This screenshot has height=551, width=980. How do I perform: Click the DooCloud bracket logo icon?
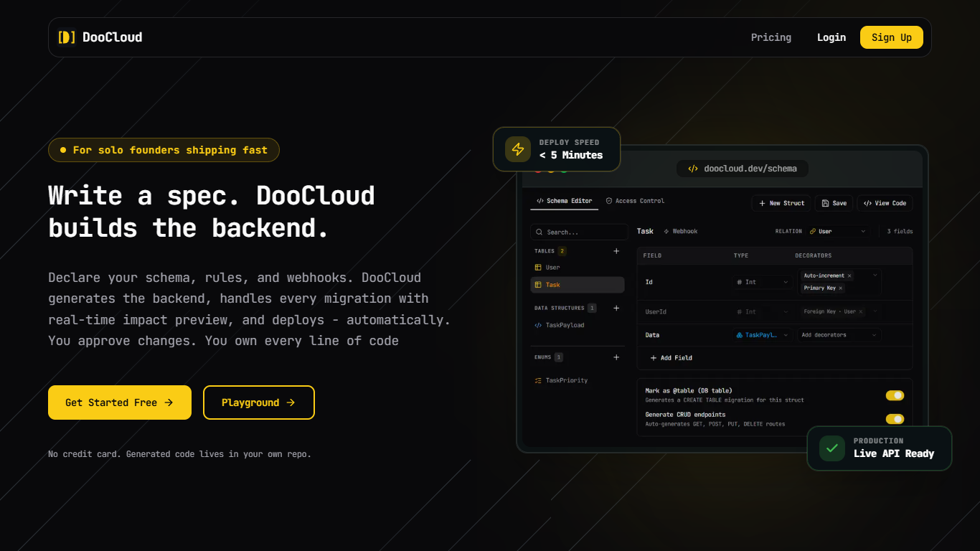point(67,37)
